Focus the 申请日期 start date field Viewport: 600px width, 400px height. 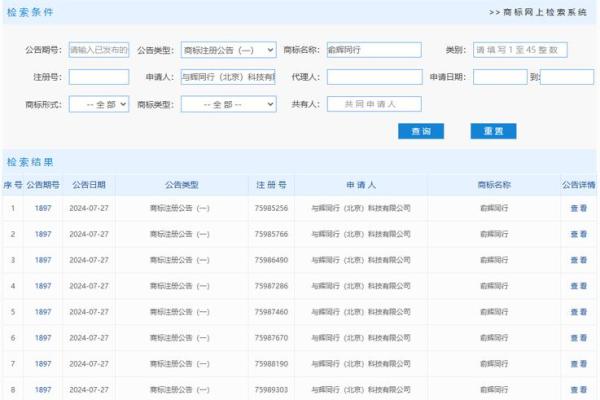(500, 77)
